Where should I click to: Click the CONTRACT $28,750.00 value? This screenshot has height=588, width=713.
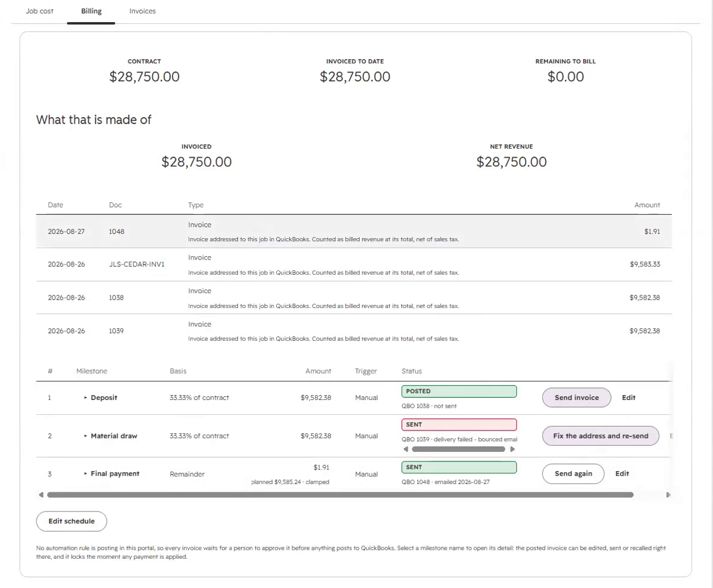coord(144,76)
